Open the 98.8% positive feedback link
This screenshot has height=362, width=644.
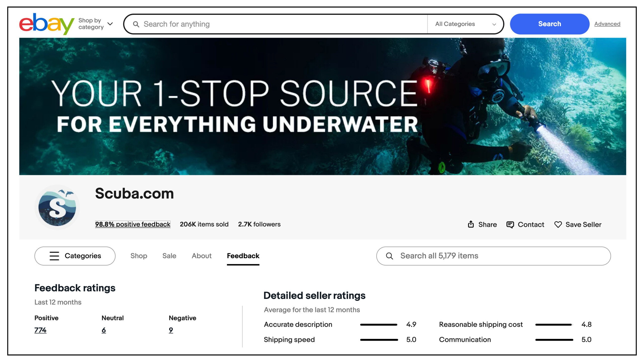133,224
